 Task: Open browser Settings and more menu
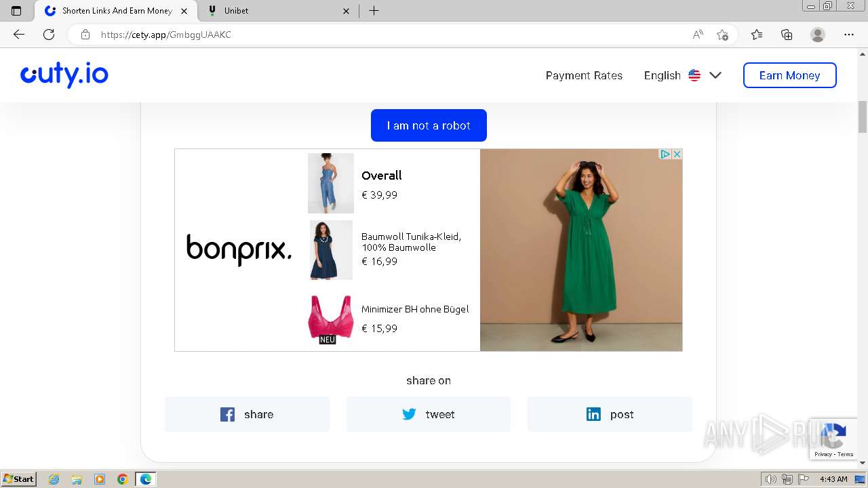pos(849,35)
